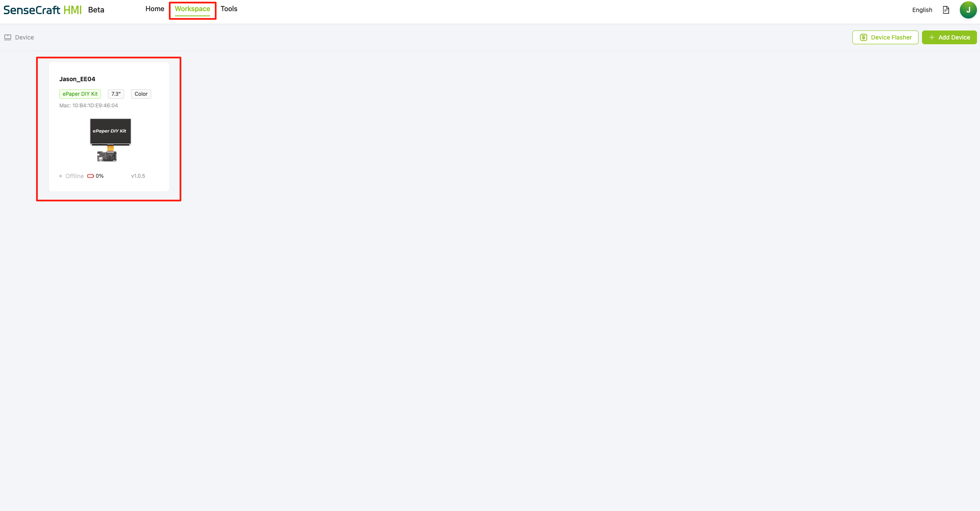Click the red battery icon on device card

pos(91,176)
